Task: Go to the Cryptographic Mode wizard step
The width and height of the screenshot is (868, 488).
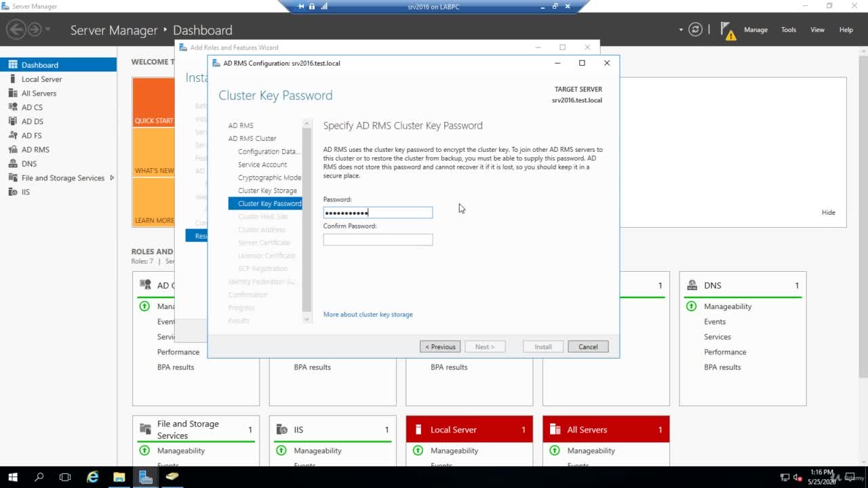Action: click(269, 178)
